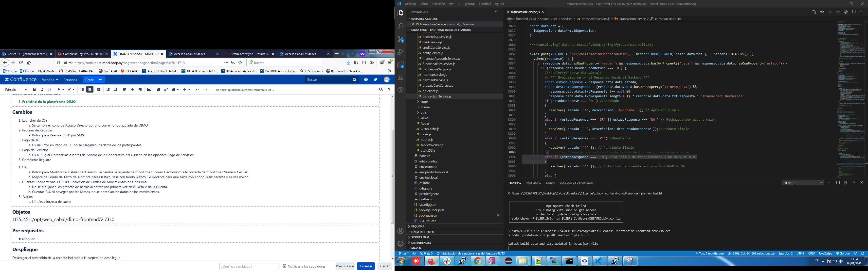Reload the page in Firefox
The image size is (868, 271).
tap(21, 63)
